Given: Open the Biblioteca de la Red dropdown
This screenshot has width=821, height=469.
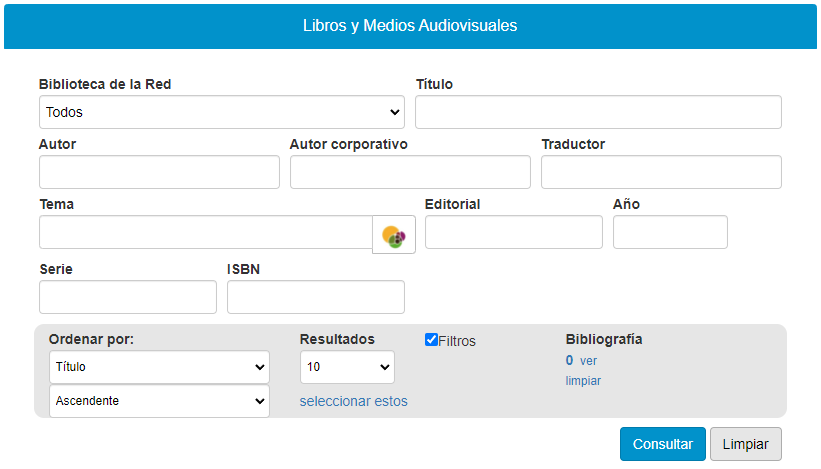Looking at the screenshot, I should [221, 112].
